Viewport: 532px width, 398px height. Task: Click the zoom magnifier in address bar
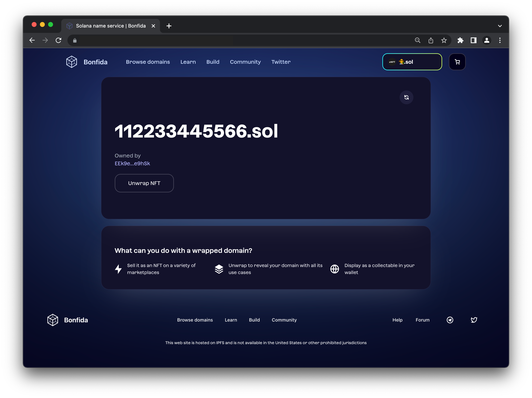[417, 40]
